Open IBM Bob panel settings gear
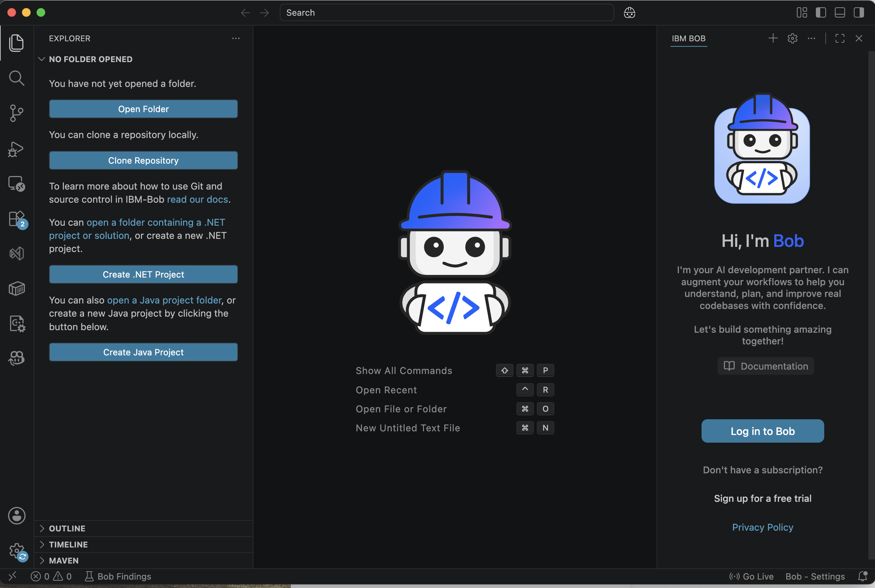 pos(792,38)
